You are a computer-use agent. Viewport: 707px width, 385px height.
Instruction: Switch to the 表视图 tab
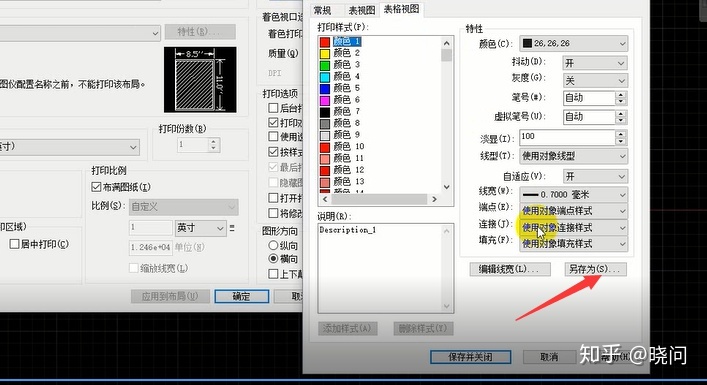[x=362, y=10]
